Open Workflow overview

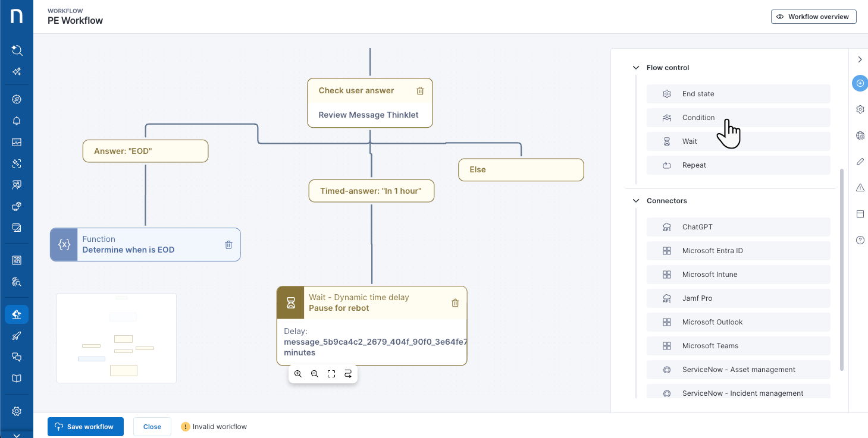coord(813,17)
